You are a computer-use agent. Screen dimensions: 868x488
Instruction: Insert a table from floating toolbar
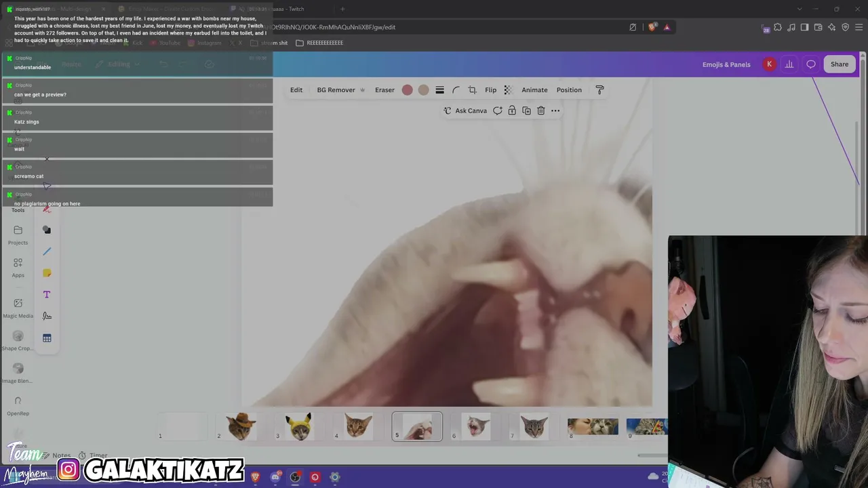tap(47, 338)
